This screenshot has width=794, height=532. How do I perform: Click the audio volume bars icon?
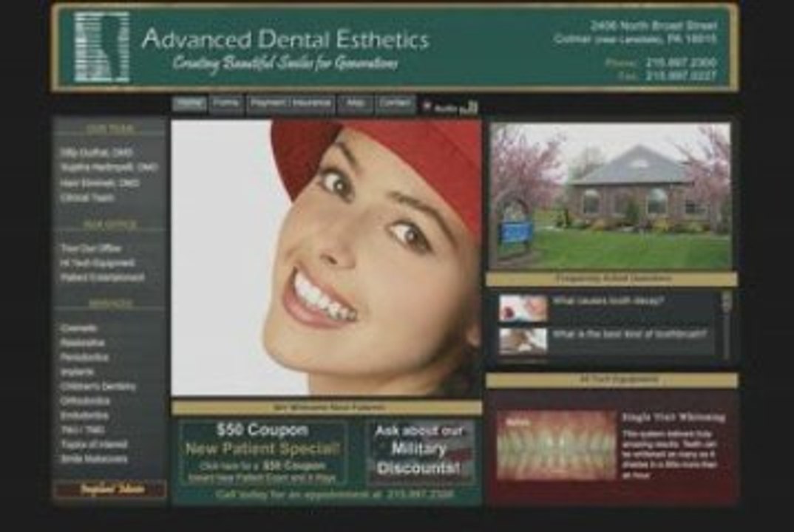469,108
